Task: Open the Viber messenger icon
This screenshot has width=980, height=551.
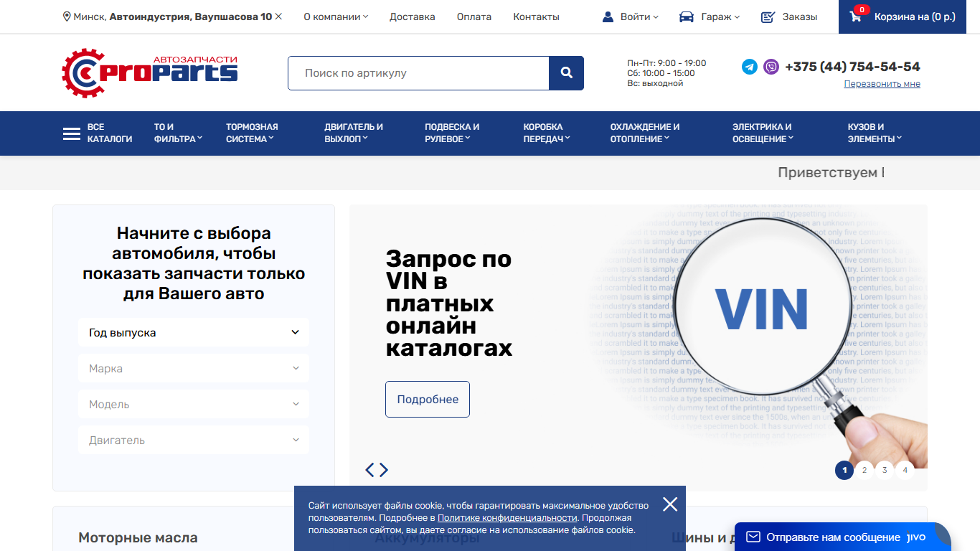Action: (771, 67)
